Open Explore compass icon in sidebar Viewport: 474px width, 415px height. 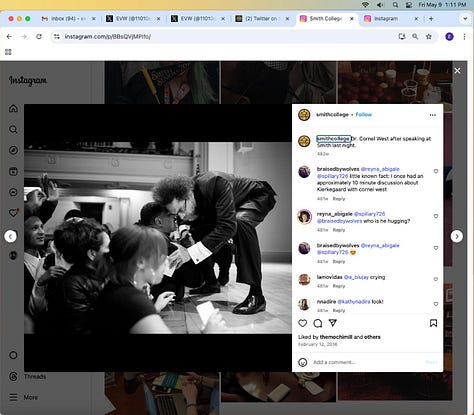tap(13, 150)
